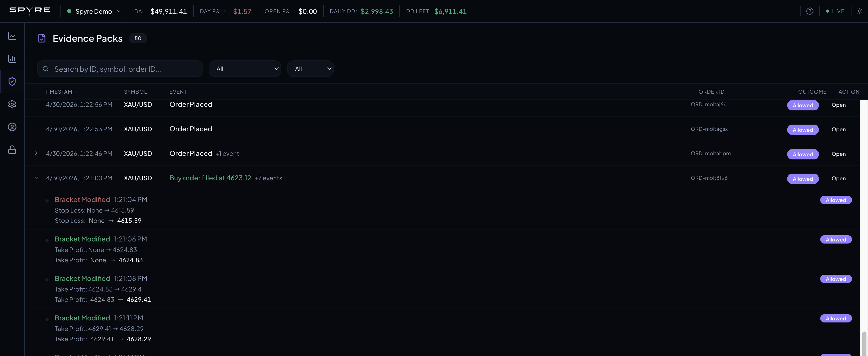Open the line chart sidebar icon
868x356 pixels.
pyautogui.click(x=12, y=36)
